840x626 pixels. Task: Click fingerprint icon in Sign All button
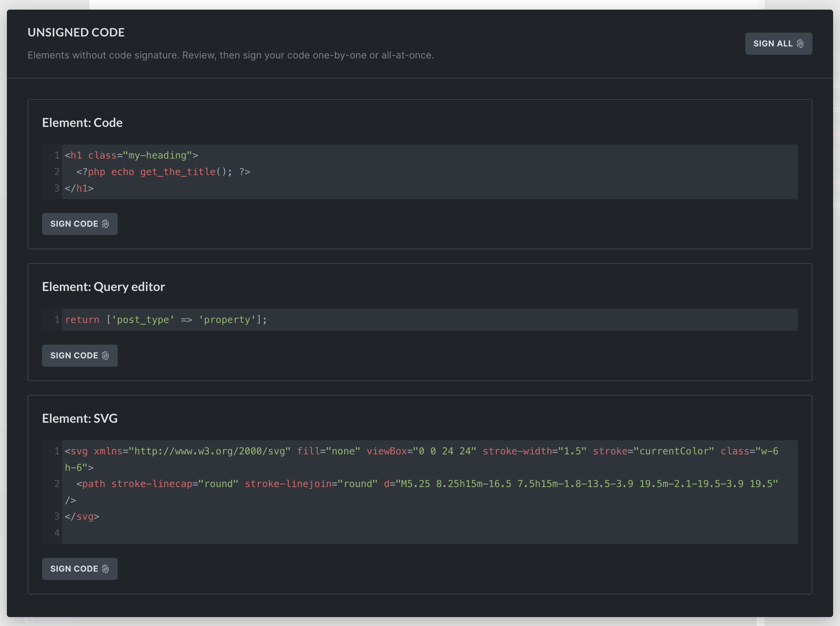coord(800,44)
